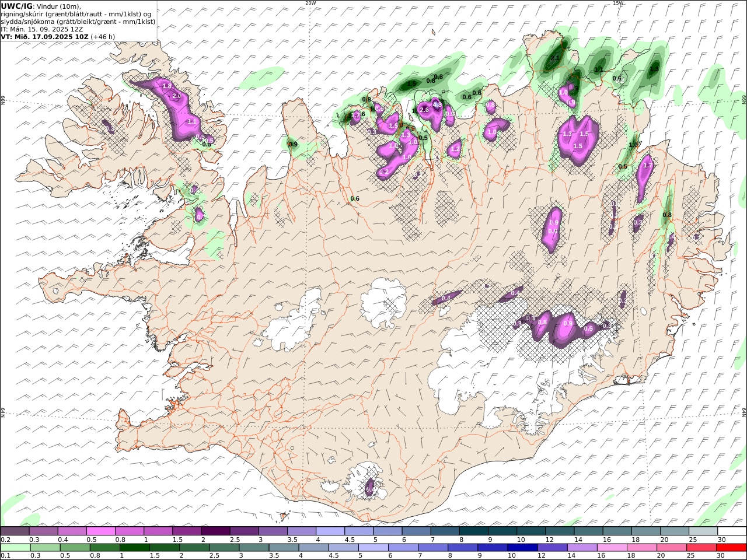Image resolution: width=747 pixels, height=560 pixels.
Task: Pick the violet 12 swatch in lower legend
Action: point(552,548)
